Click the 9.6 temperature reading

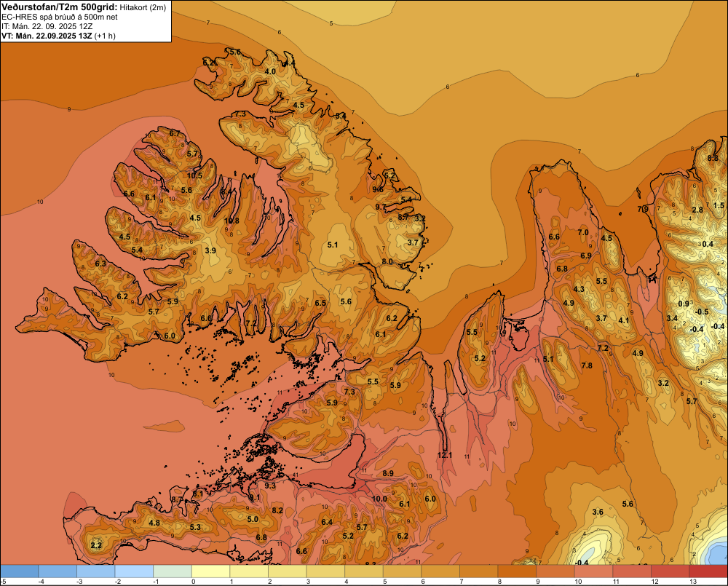coord(378,189)
